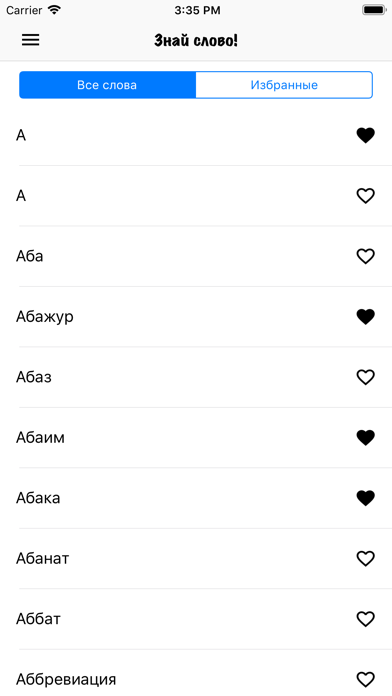The width and height of the screenshot is (392, 696).
Task: Select the Все слова tab
Action: 107,85
